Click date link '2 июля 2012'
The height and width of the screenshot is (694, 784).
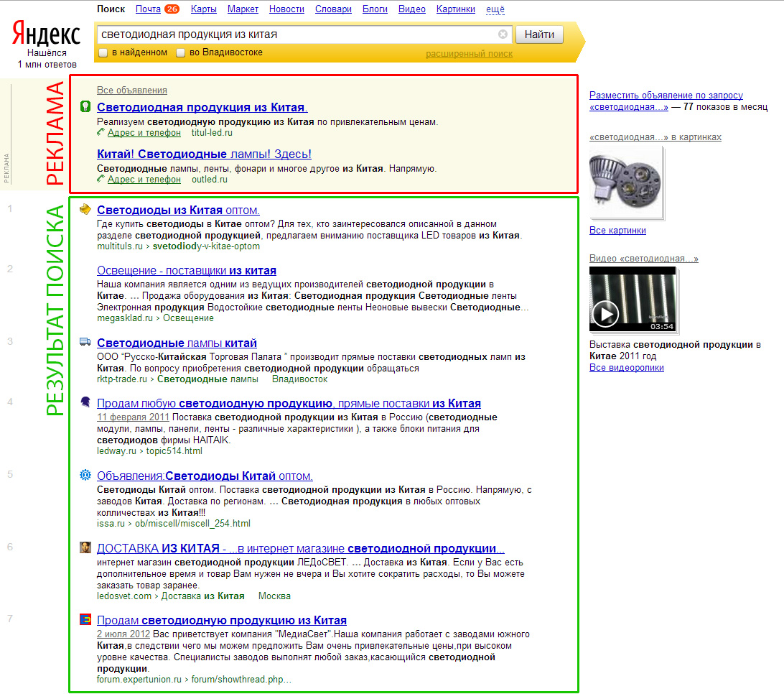click(x=123, y=634)
